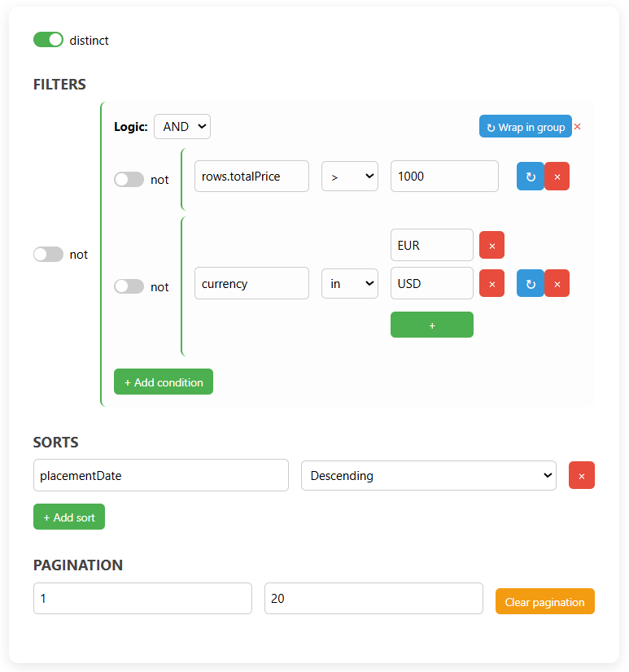Open the Descending sort direction dropdown
Image resolution: width=629 pixels, height=672 pixels.
pos(429,475)
